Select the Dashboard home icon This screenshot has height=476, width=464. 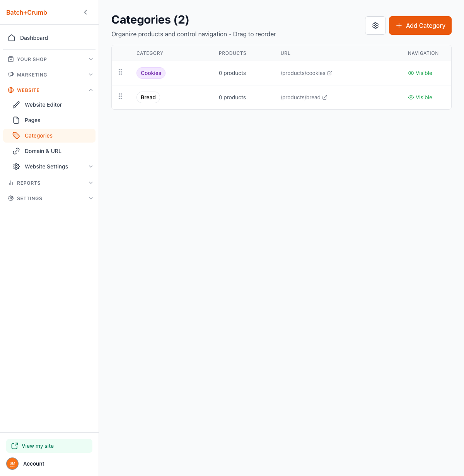pyautogui.click(x=12, y=37)
